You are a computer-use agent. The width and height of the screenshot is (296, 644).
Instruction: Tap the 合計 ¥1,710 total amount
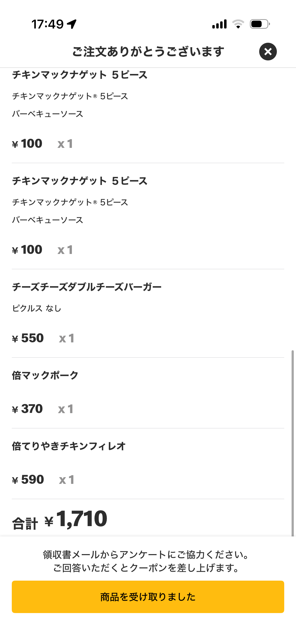click(60, 519)
